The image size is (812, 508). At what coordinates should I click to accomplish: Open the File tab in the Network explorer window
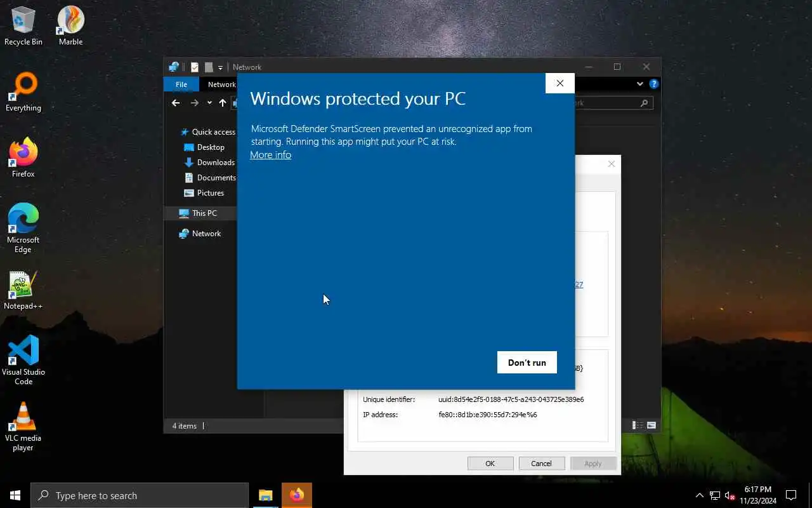point(181,84)
